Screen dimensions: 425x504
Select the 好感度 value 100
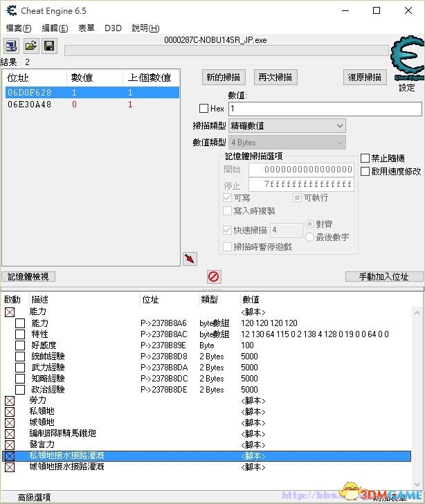point(248,345)
